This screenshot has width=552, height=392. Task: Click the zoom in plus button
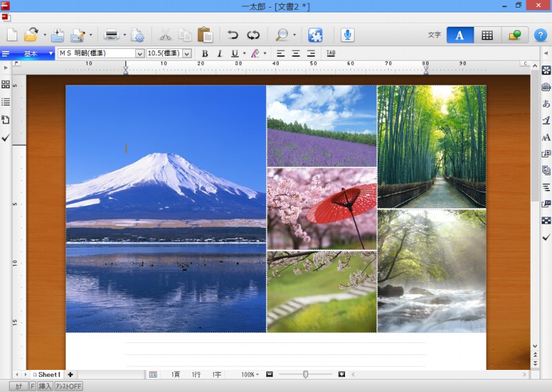[342, 374]
